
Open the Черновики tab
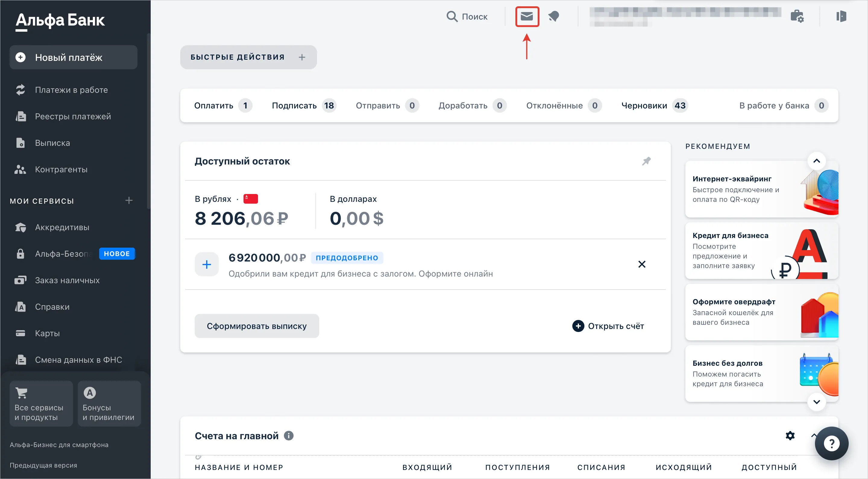654,106
